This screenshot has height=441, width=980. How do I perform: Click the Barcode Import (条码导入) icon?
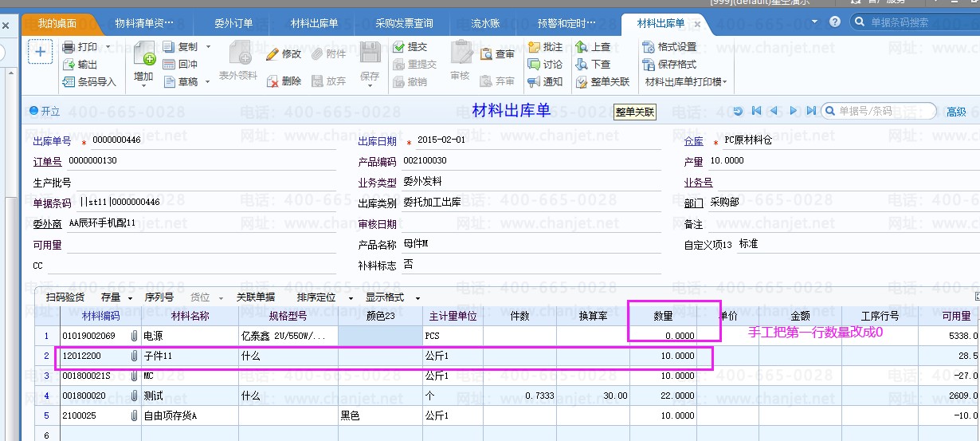click(x=69, y=81)
